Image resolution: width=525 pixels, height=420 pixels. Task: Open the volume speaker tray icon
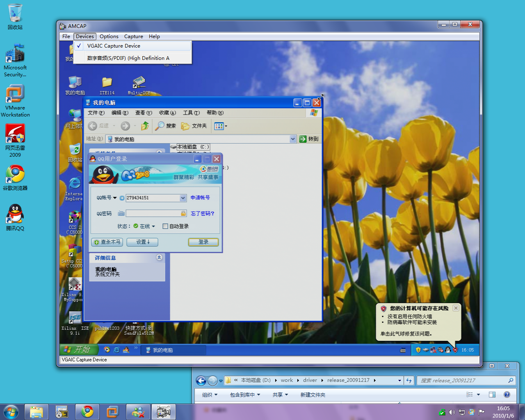(x=452, y=412)
